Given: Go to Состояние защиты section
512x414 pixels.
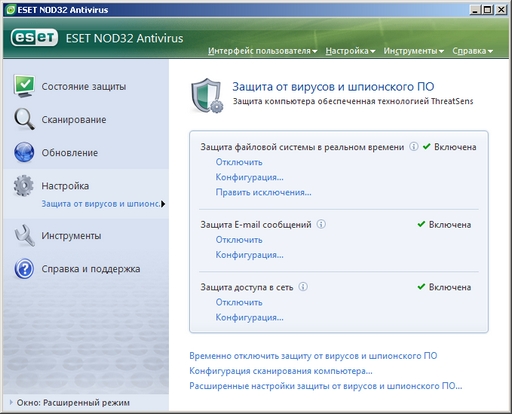Looking at the screenshot, I should coord(84,87).
